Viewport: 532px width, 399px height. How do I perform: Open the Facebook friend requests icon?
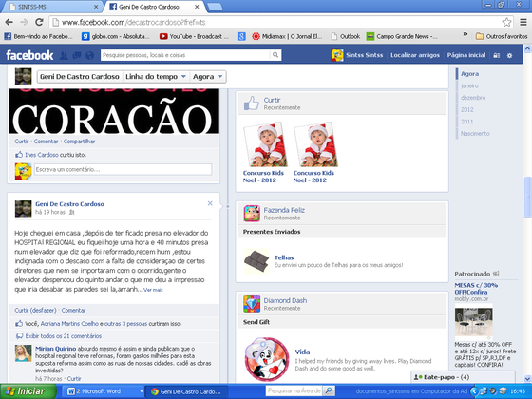coord(64,55)
